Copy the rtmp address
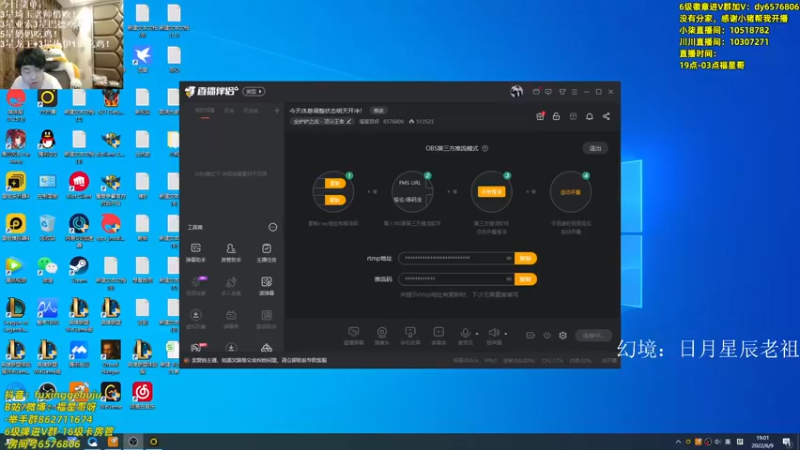The image size is (800, 450). pyautogui.click(x=526, y=258)
